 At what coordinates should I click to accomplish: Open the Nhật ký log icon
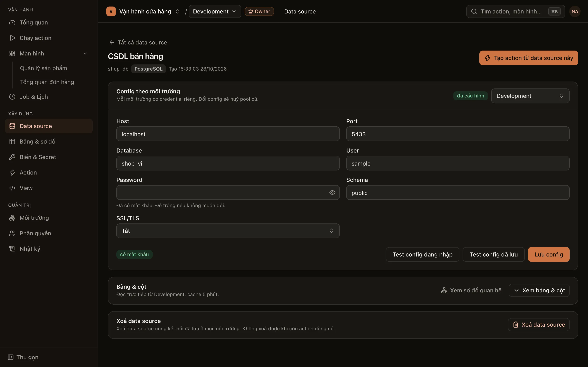point(12,249)
